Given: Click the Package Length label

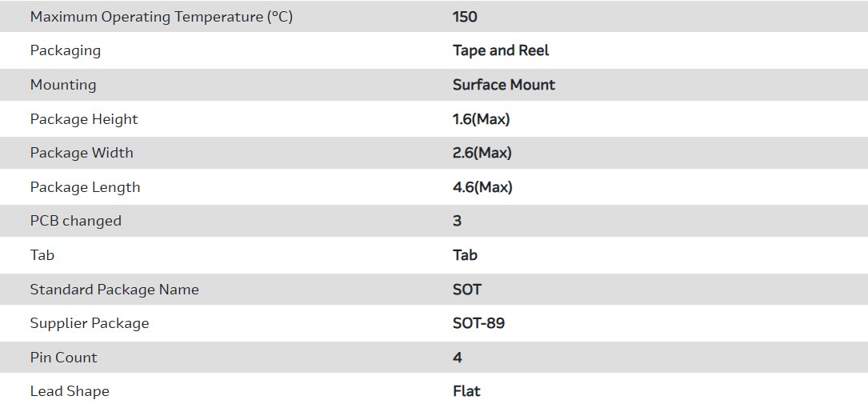Looking at the screenshot, I should click(85, 187).
